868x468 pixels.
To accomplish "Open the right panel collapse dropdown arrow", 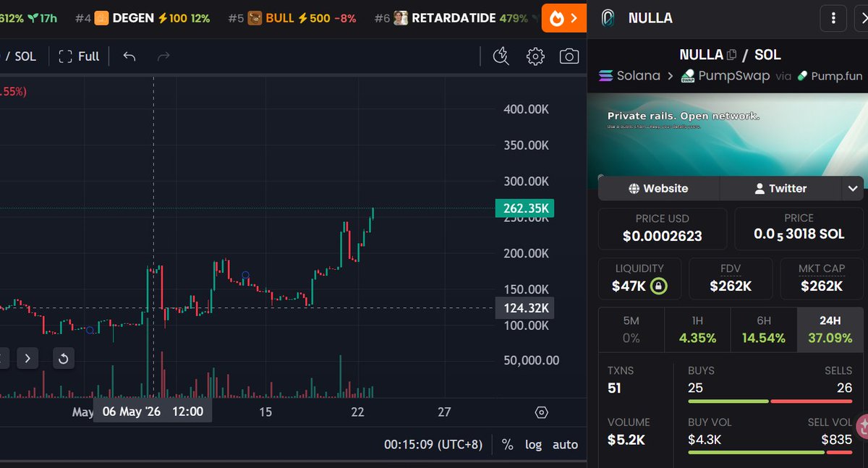I will click(x=861, y=18).
